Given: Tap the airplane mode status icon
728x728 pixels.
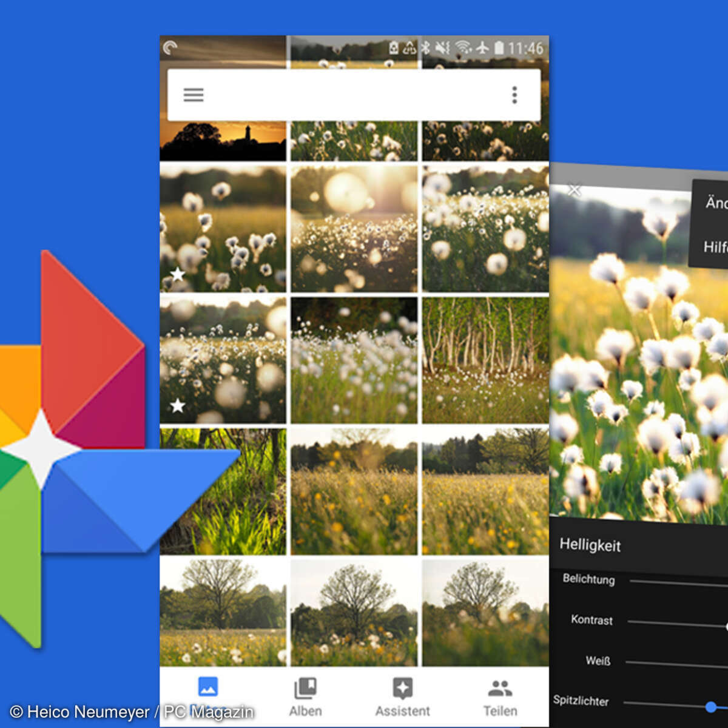Looking at the screenshot, I should pyautogui.click(x=482, y=47).
